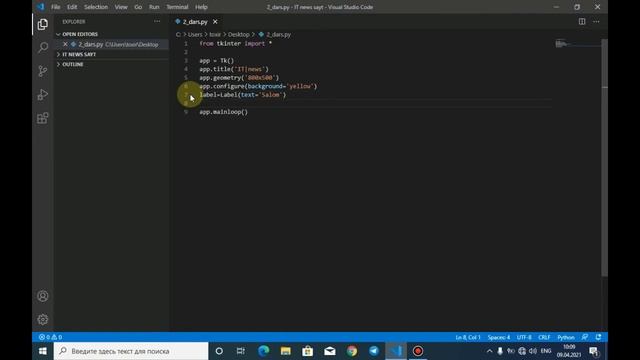Open the Manage gear icon
This screenshot has height=360, width=640.
(x=42, y=319)
